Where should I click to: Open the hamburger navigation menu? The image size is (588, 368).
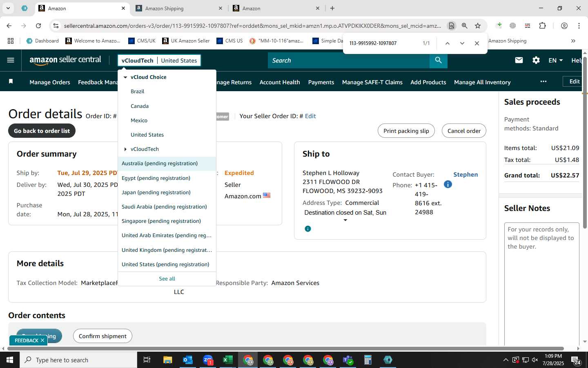[11, 60]
